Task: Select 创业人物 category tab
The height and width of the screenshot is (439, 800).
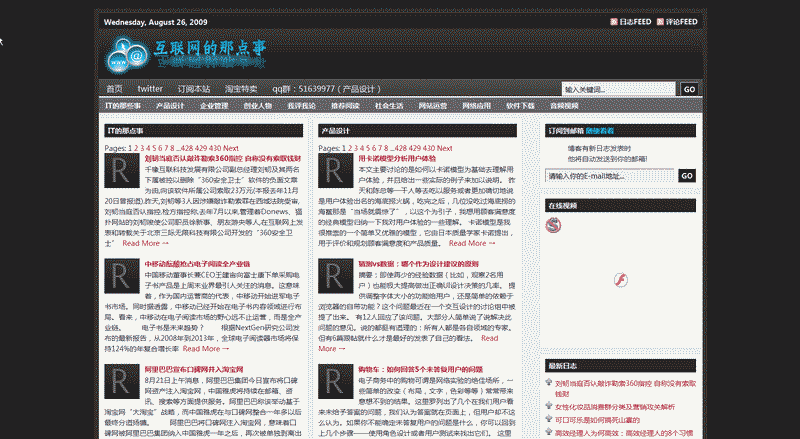Action: (258, 106)
